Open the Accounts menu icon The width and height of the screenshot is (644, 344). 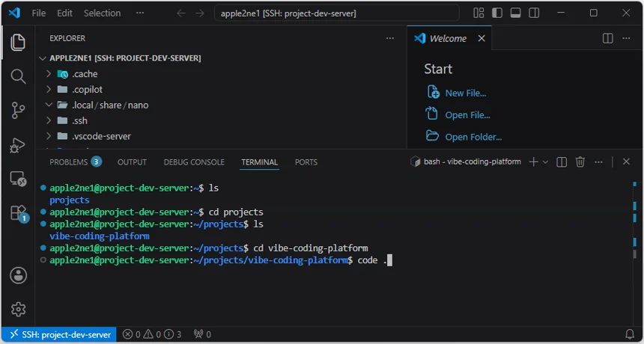[18, 275]
